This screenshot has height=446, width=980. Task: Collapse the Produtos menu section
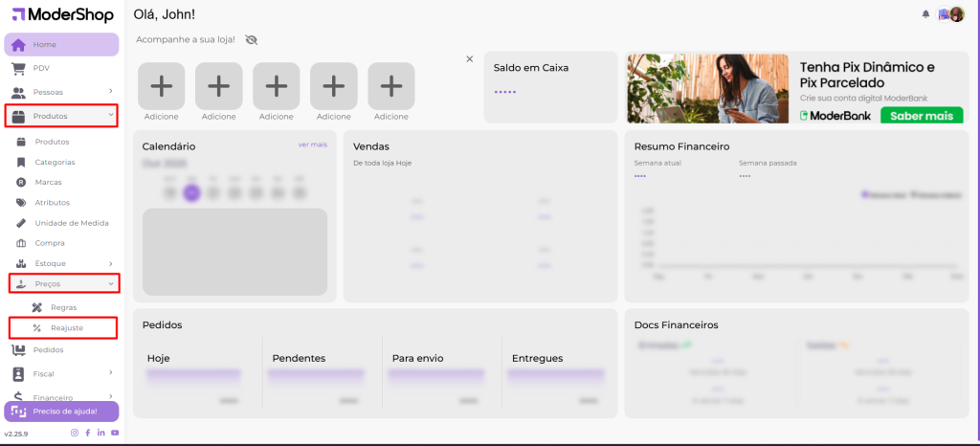(x=111, y=116)
